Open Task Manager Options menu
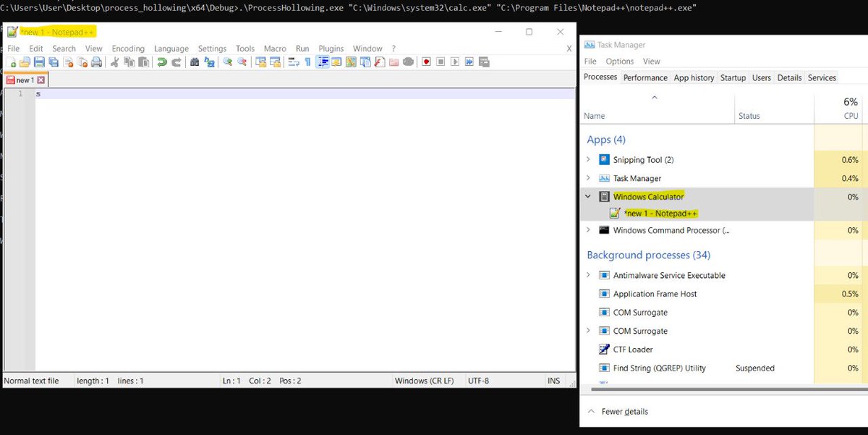This screenshot has width=868, height=435. pos(620,62)
